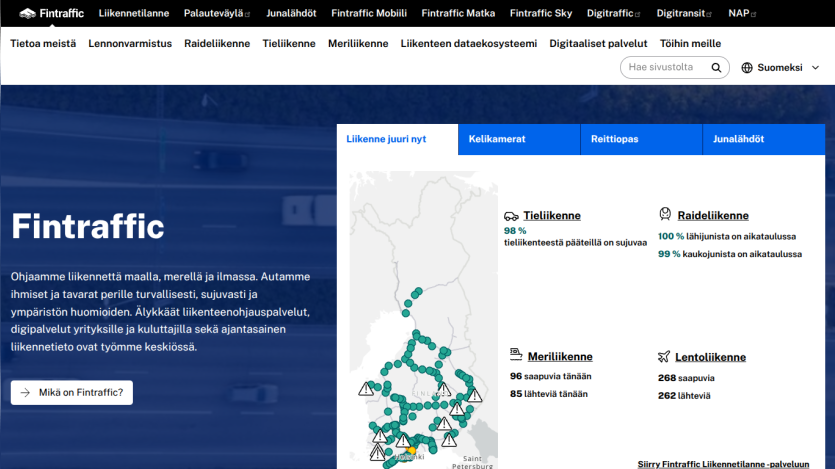Click the westernmost warning triangle on map
Viewport: 835px width, 469px height.
pyautogui.click(x=366, y=389)
